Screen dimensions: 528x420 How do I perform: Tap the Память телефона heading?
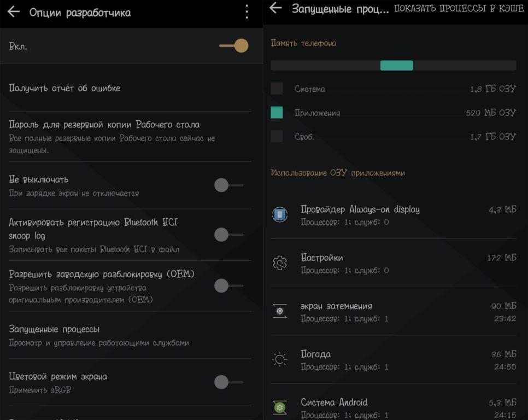pos(303,43)
